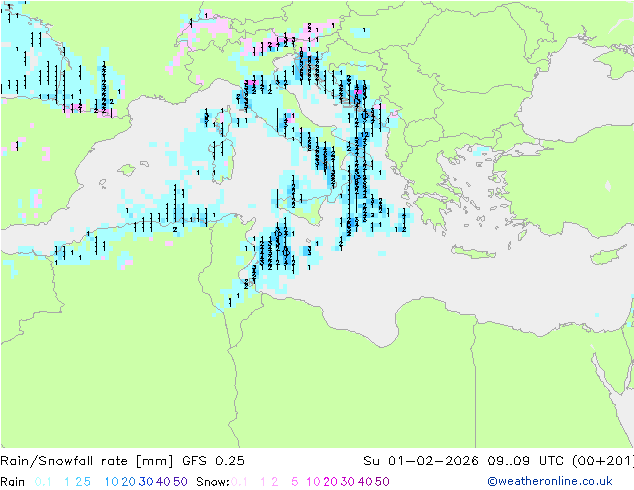Screen dimensions: 634x490
Task: Pick the Rain 50 legend color value
Action: tap(180, 482)
